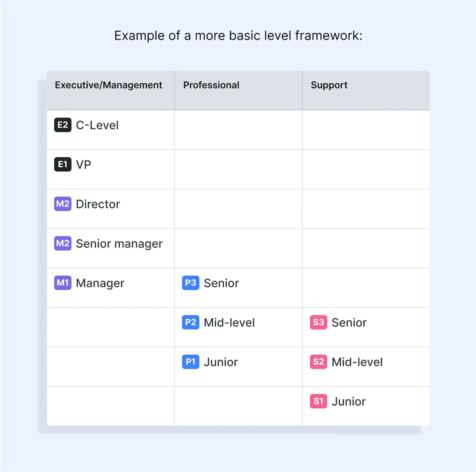
Task: Select the pink S2 badge
Action: pos(318,362)
